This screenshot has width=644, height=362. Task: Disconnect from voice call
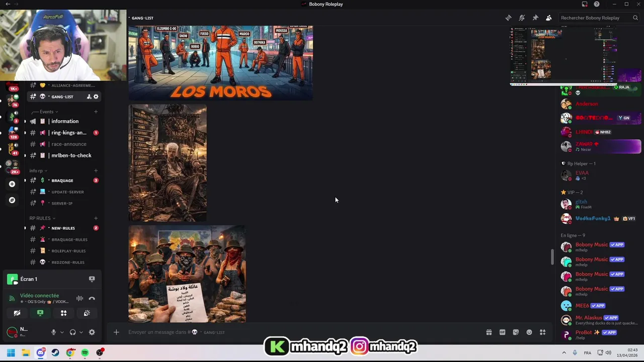click(x=92, y=298)
